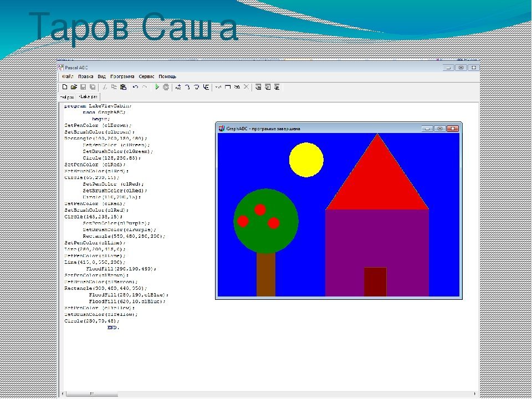Paste using the clipboard icon
The image size is (532, 399).
tap(122, 87)
